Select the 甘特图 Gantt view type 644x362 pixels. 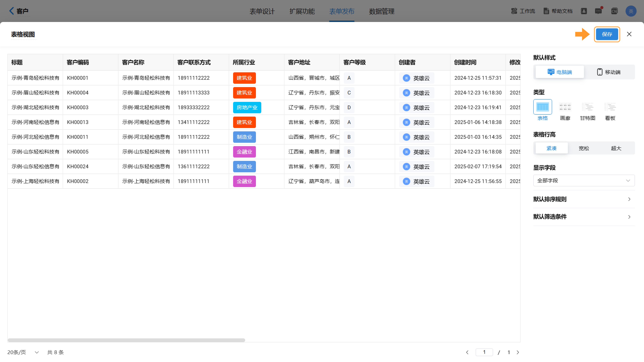click(587, 110)
